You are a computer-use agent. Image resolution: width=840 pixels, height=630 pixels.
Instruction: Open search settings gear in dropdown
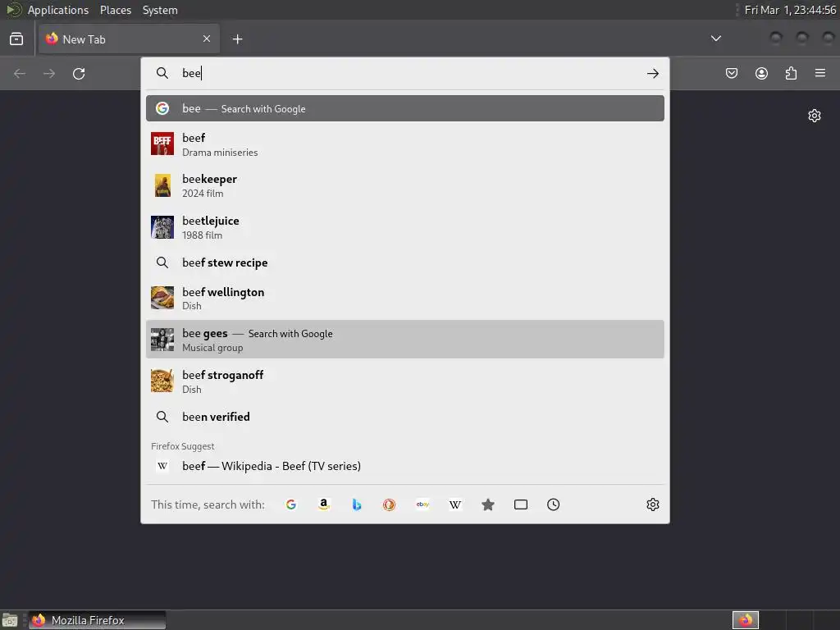(x=652, y=504)
